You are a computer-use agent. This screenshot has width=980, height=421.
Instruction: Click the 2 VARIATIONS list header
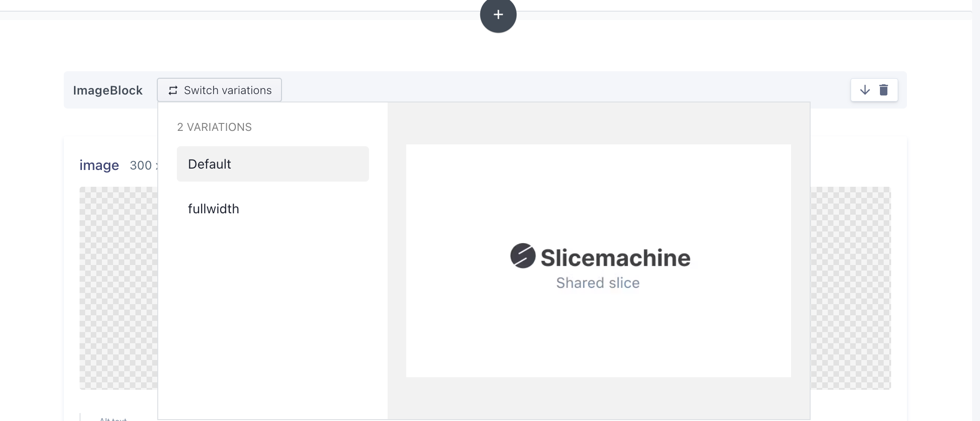tap(214, 127)
